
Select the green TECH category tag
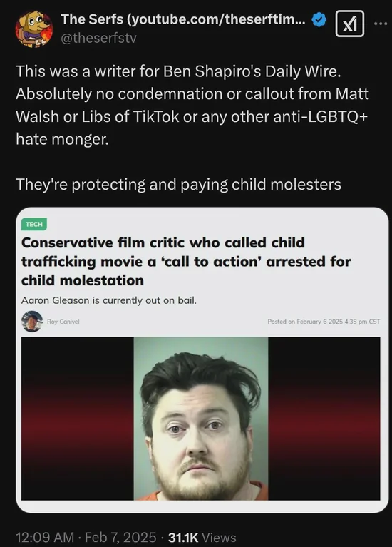tap(33, 224)
